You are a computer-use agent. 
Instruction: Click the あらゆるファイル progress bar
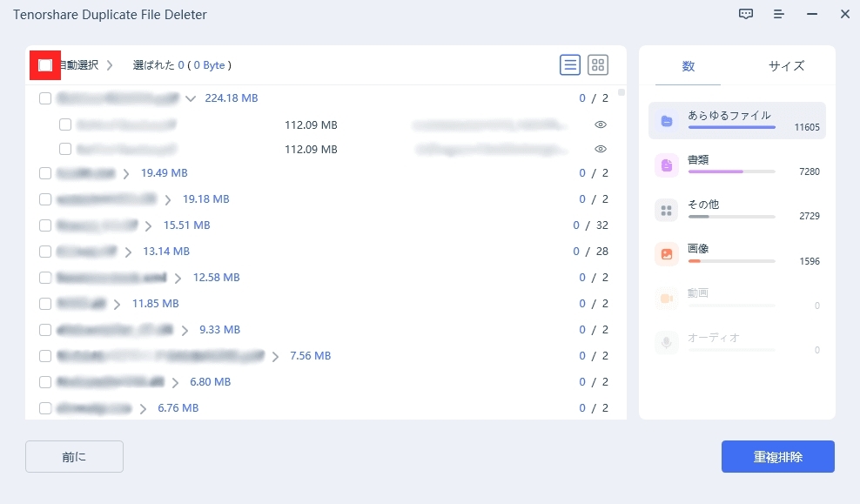732,127
